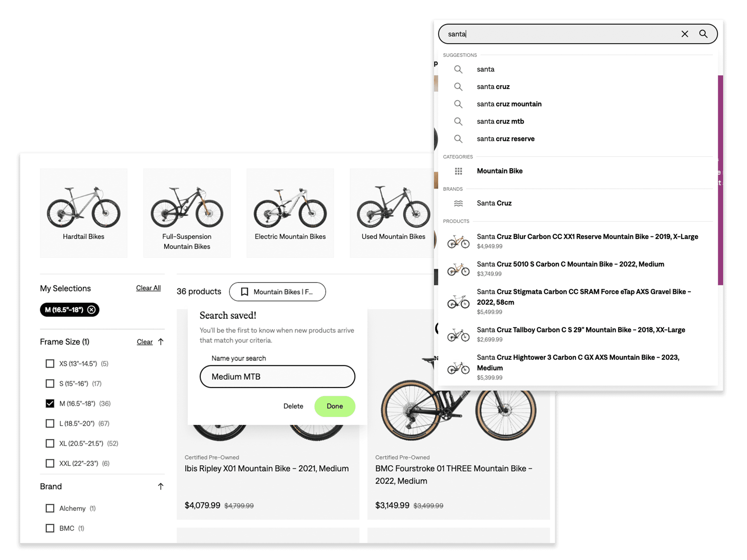Viewport: 747px width, 560px height.
Task: Open Full-Suspension Mountain Bikes tile
Action: (187, 213)
